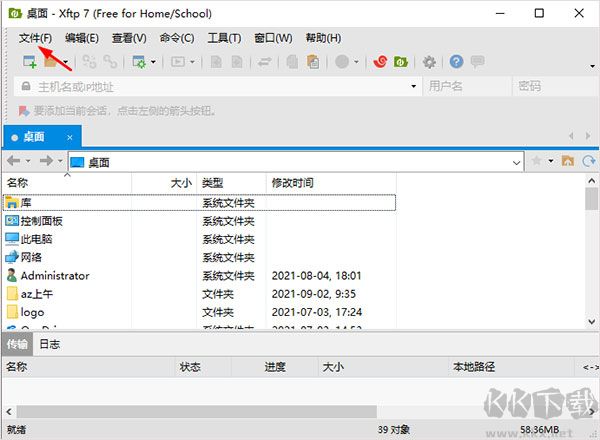Open the 工具(T) menu
The height and width of the screenshot is (440, 600).
pos(224,38)
